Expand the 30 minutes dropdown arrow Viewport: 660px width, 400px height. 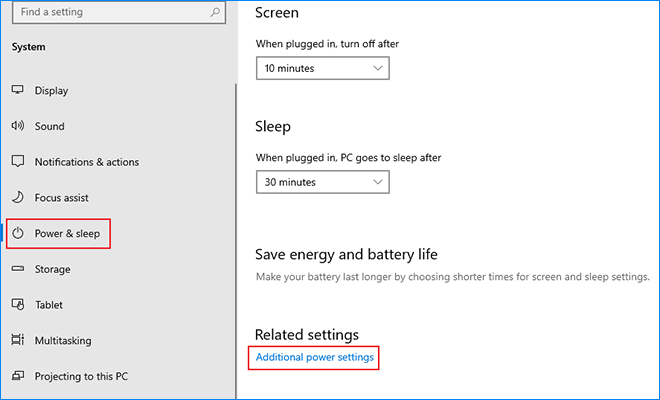[x=377, y=182]
